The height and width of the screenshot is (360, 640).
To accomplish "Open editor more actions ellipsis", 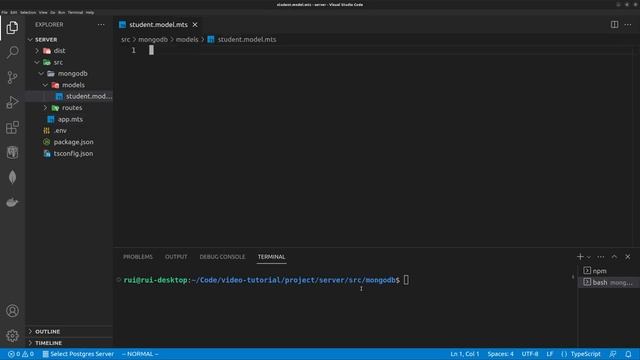I will tap(628, 24).
